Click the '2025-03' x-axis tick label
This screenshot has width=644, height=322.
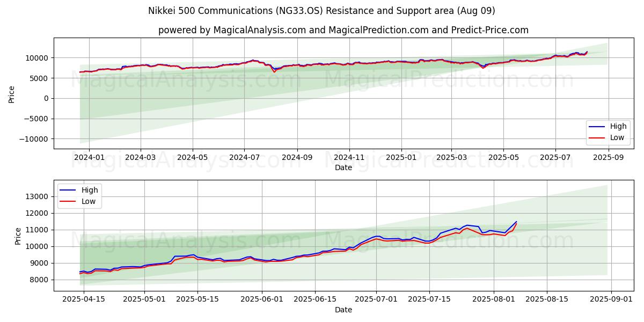coord(451,158)
